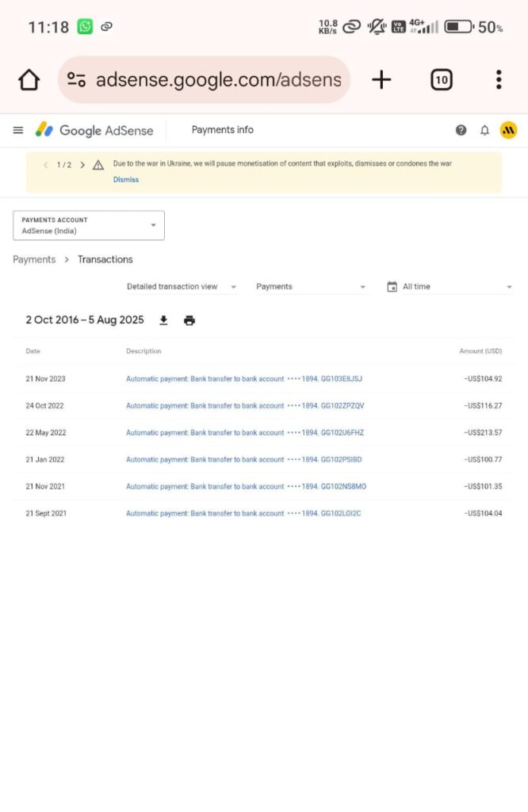Screen dimensions: 528x812
Task: Click the calendar icon by All time
Action: click(392, 286)
